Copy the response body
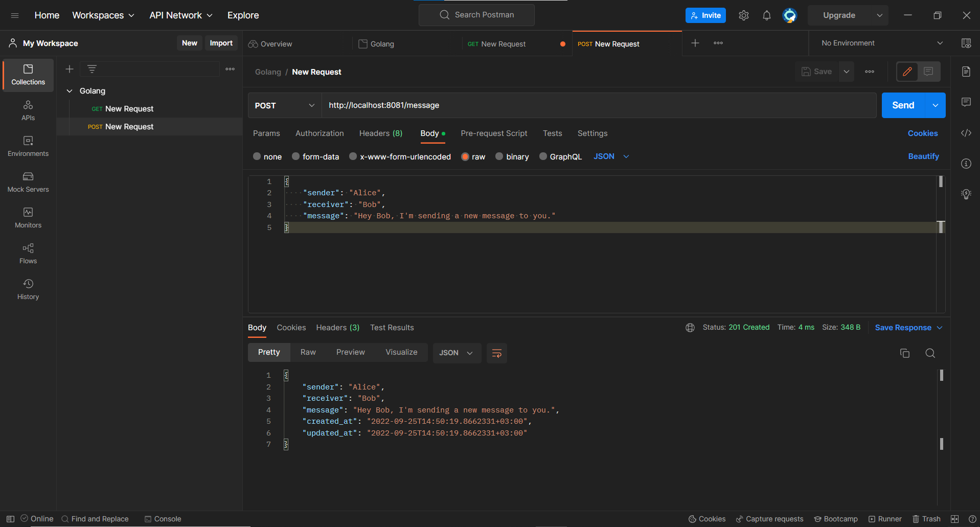The image size is (980, 527). 904,353
